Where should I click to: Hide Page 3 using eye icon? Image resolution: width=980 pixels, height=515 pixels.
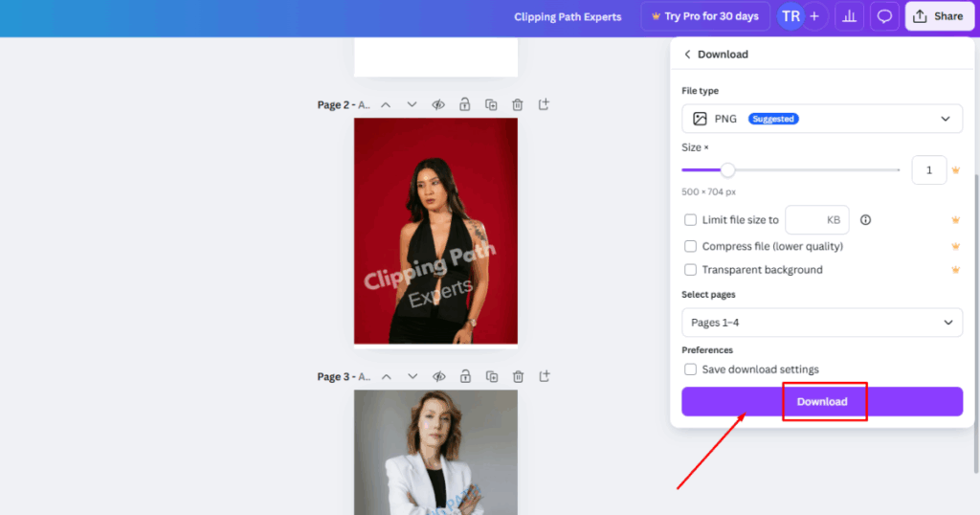point(439,377)
